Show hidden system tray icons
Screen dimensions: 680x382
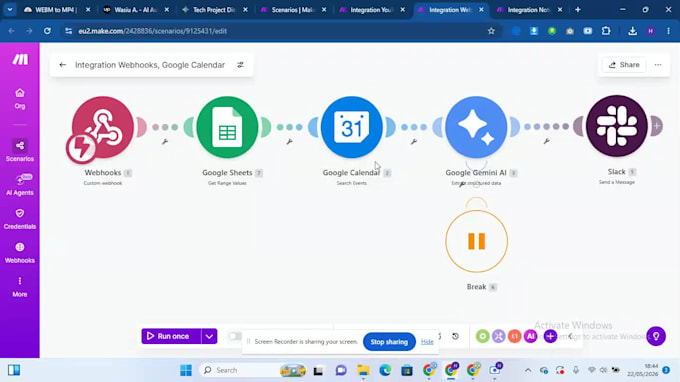pos(528,370)
